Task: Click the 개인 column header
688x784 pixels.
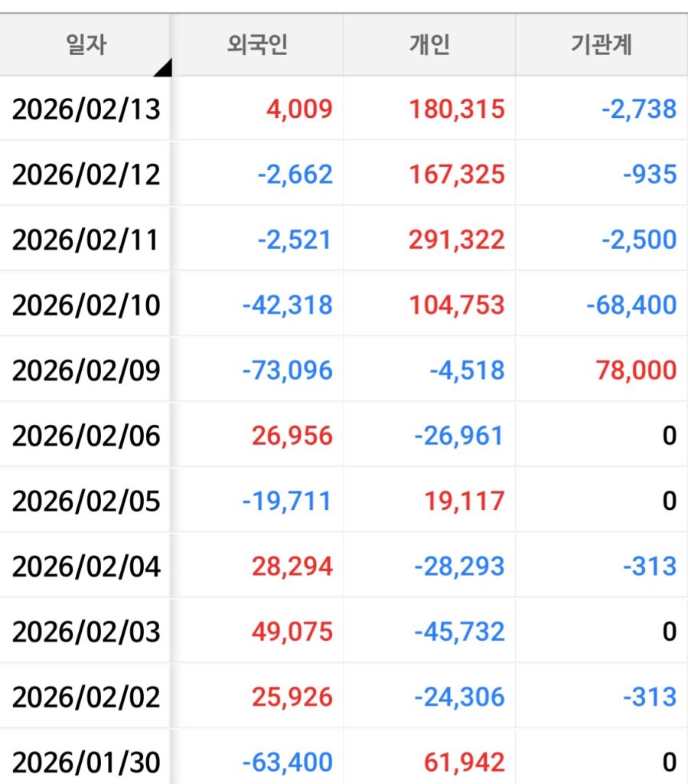Action: 429,44
